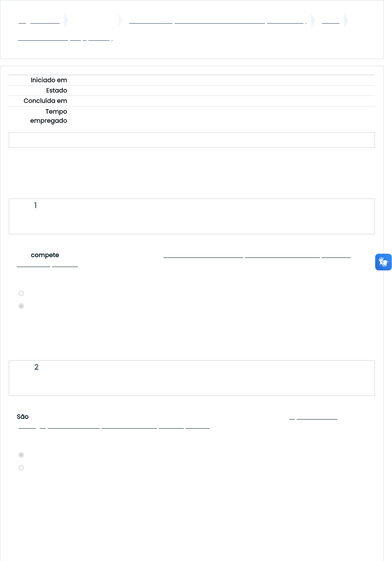Screen dimensions: 392x561
Task: Click the question number 1 header box
Action: click(192, 216)
